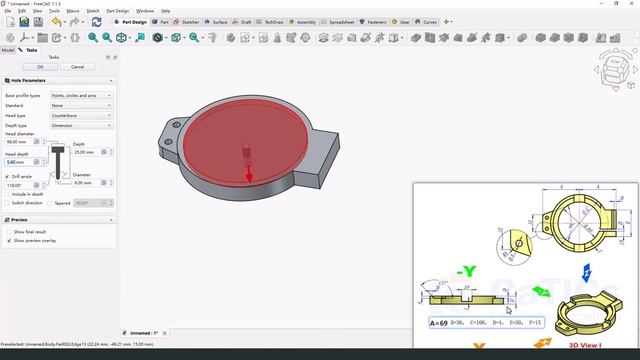
Task: Switch to Spreadsheet workbench tab
Action: tap(338, 22)
